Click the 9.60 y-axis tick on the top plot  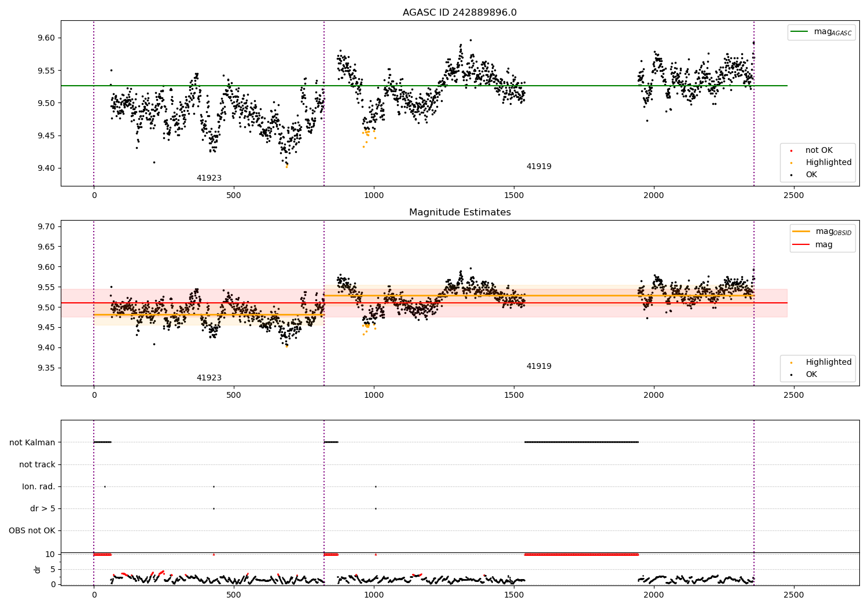click(46, 38)
